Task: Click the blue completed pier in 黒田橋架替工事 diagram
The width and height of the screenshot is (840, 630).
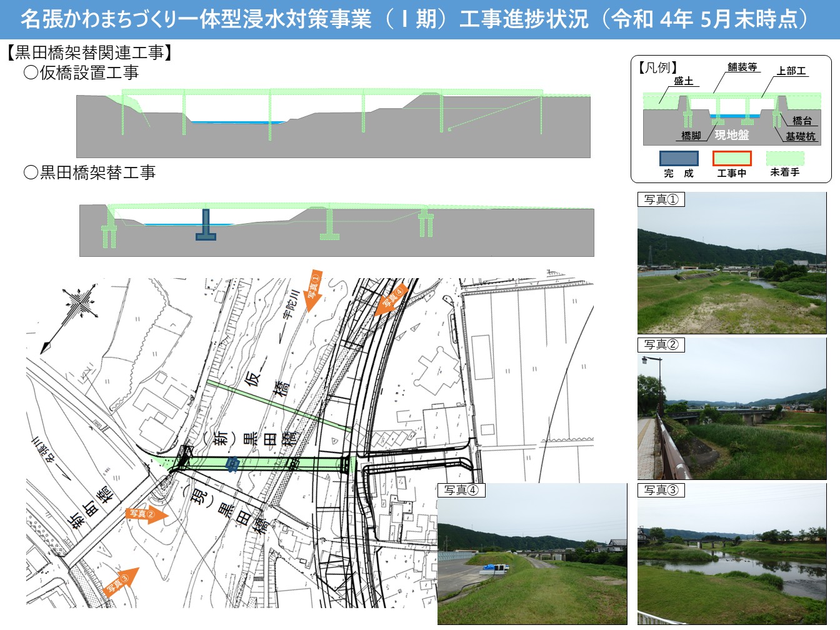Action: point(206,226)
